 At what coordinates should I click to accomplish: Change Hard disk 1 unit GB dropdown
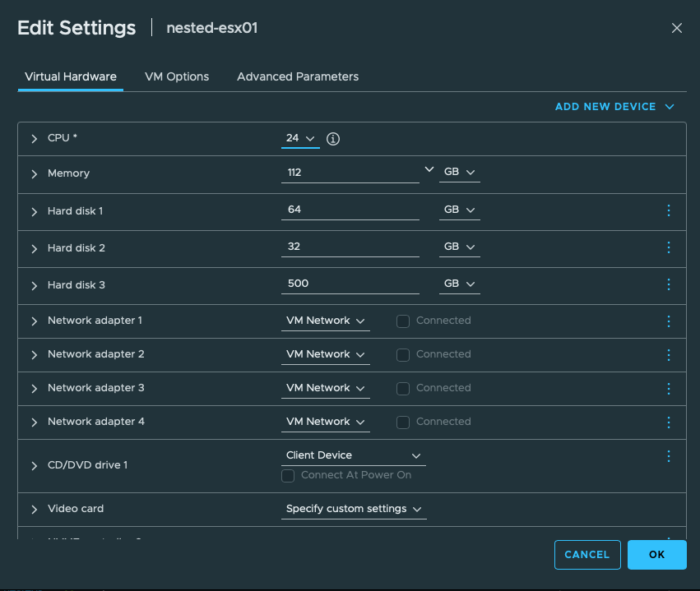(x=459, y=210)
